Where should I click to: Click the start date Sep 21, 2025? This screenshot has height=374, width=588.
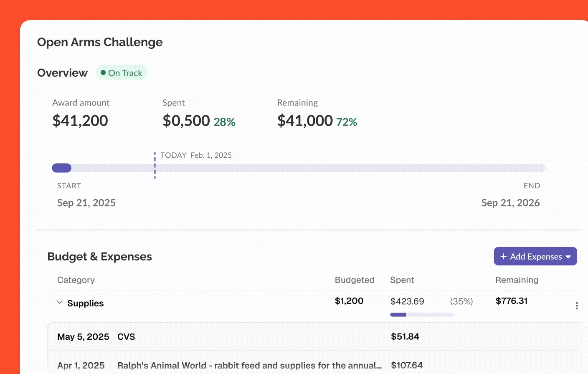[x=86, y=203]
